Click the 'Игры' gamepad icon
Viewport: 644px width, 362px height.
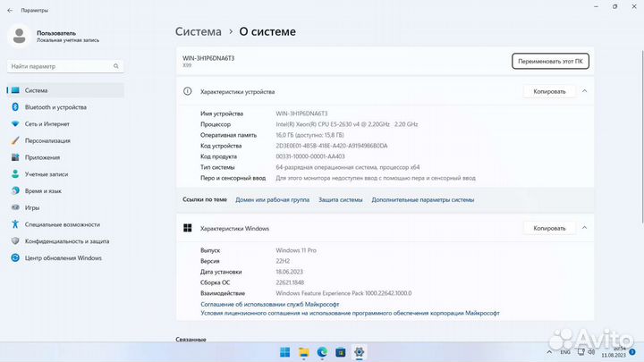(x=15, y=207)
